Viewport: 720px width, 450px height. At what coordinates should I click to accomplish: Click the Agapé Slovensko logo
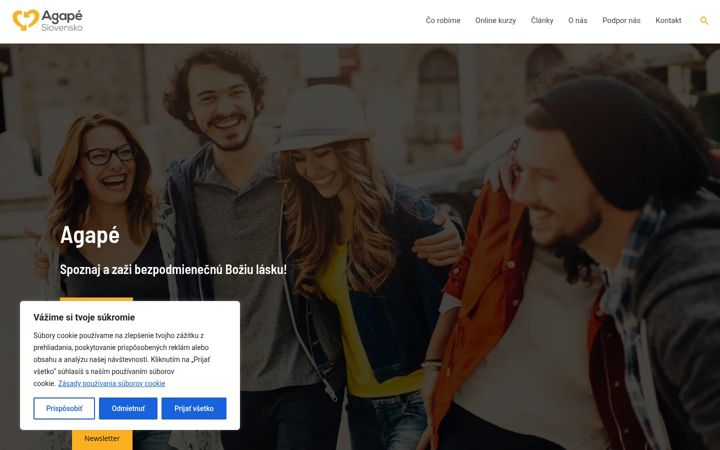[48, 21]
